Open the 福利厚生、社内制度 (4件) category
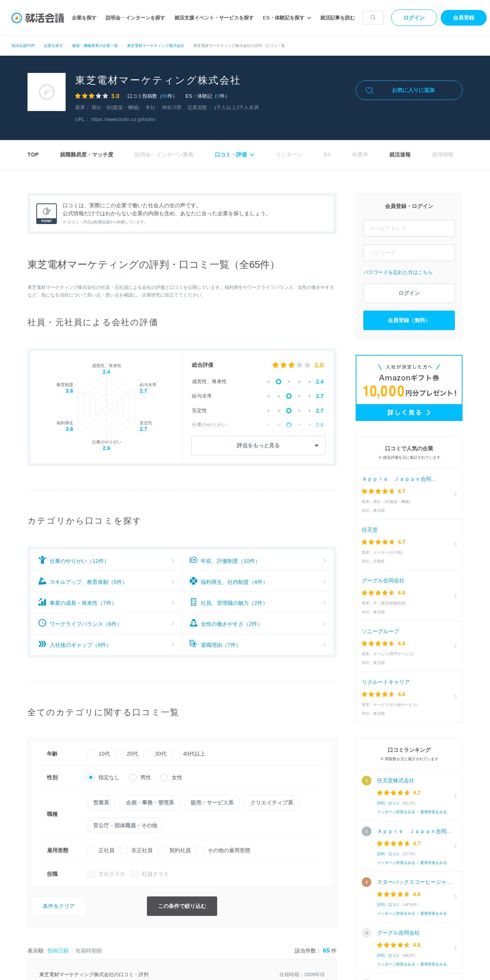This screenshot has width=490, height=980. (x=258, y=582)
